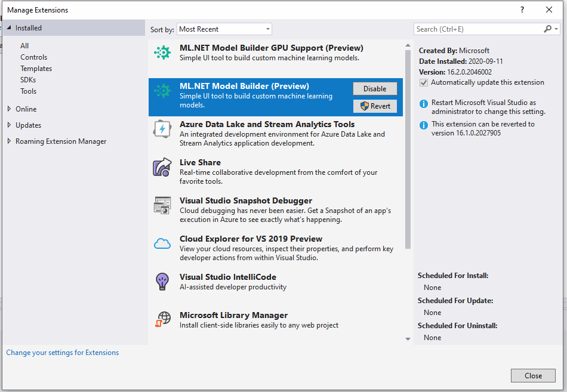Click the Cloud Explorer cloud icon
The height and width of the screenshot is (392, 567).
161,244
